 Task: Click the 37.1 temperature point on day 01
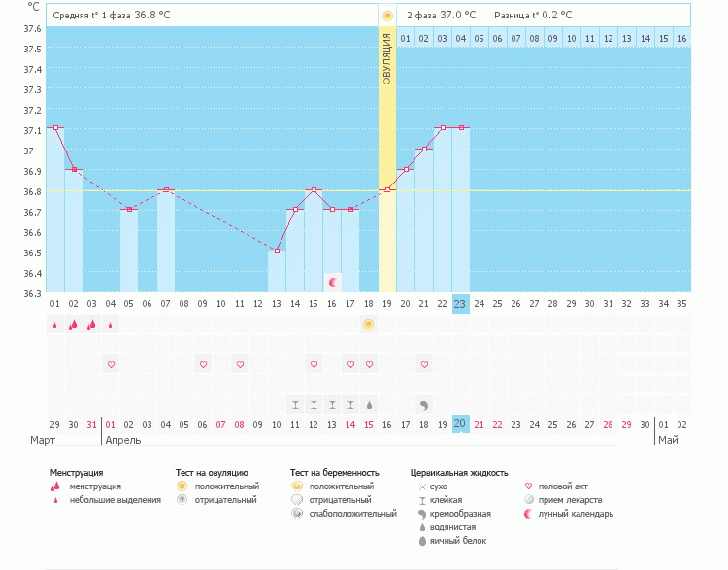[x=55, y=127]
